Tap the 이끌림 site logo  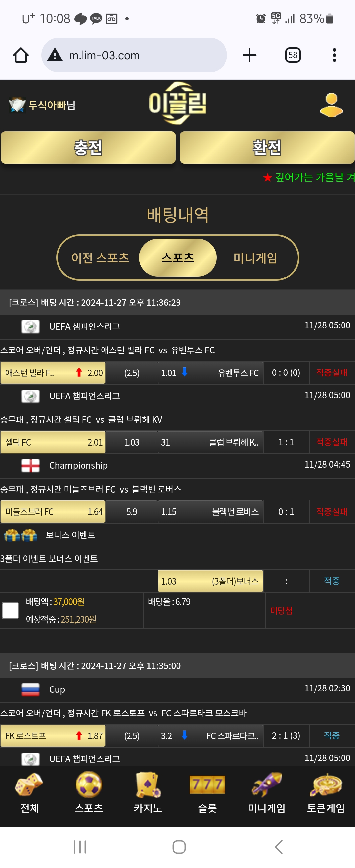177,103
